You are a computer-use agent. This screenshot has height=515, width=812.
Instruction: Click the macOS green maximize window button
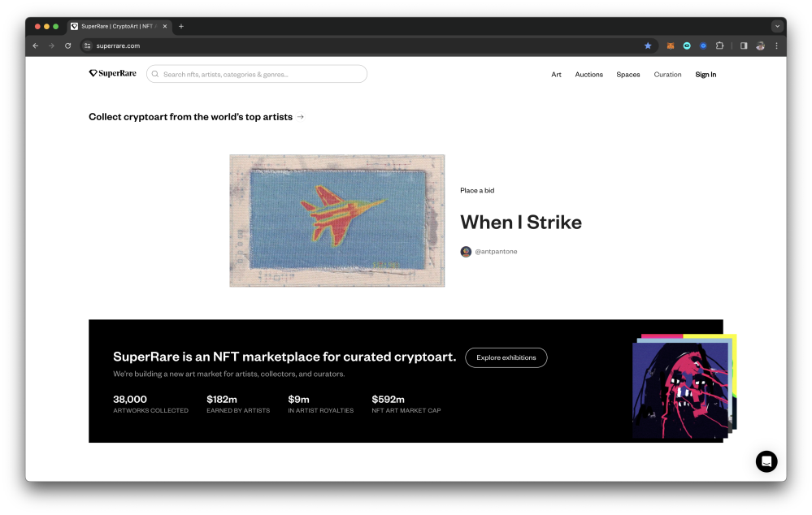pyautogui.click(x=56, y=26)
